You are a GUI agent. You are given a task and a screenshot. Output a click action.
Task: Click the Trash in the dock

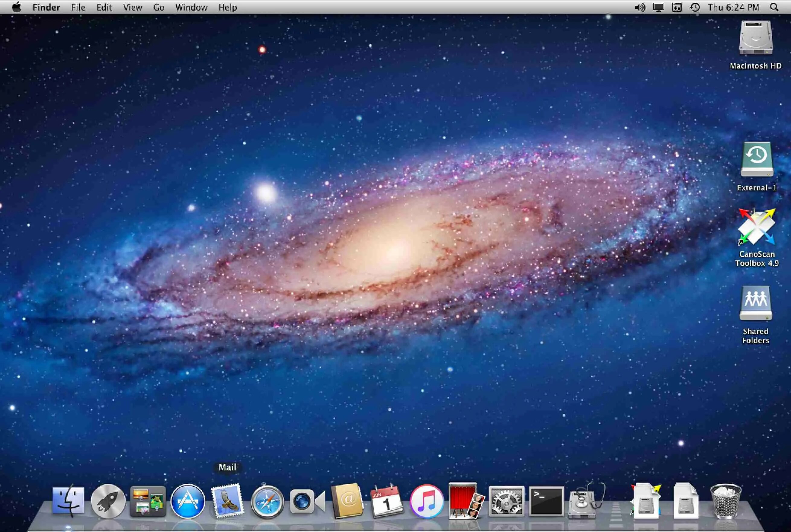[x=725, y=502]
